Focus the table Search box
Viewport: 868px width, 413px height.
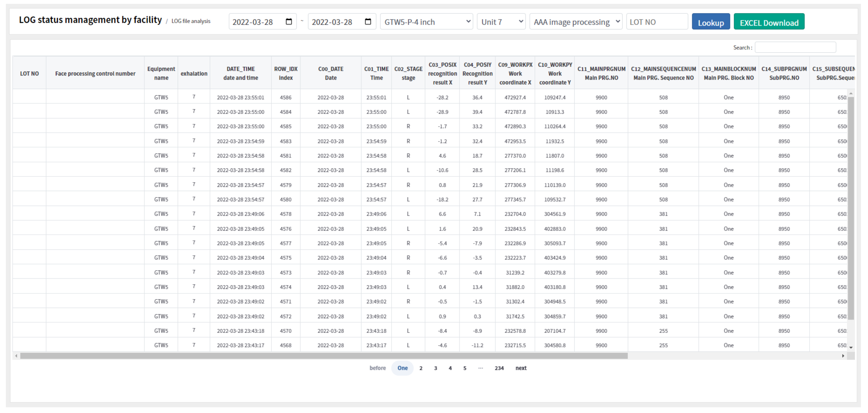795,47
